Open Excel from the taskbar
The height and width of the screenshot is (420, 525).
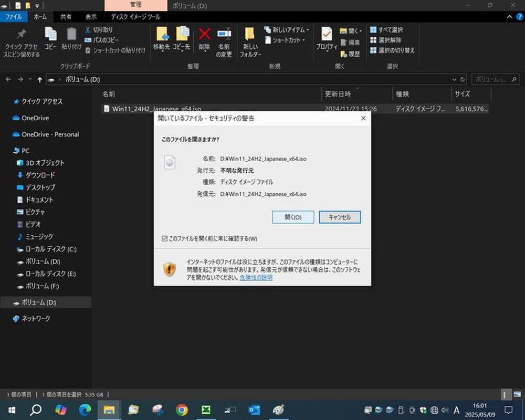click(x=206, y=410)
